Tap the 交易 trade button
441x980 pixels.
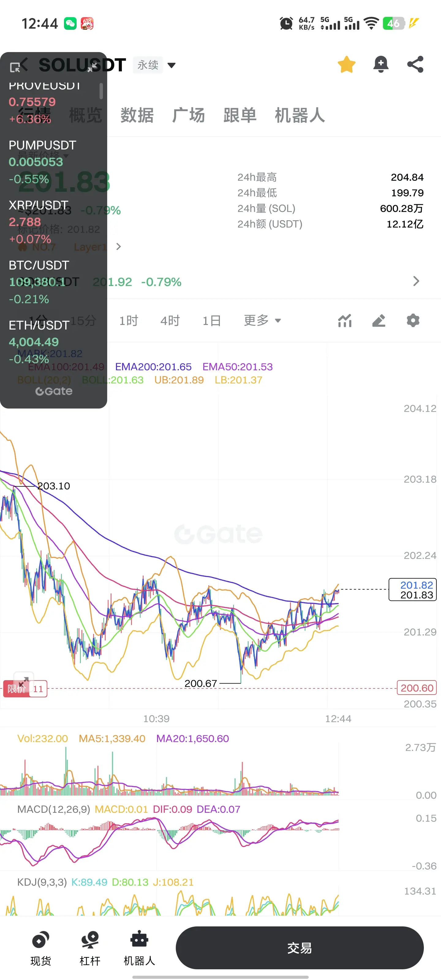pos(300,948)
